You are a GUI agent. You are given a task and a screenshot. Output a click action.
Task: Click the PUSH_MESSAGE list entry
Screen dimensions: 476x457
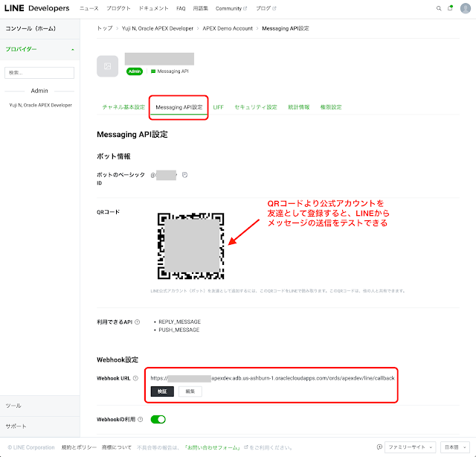tap(178, 330)
